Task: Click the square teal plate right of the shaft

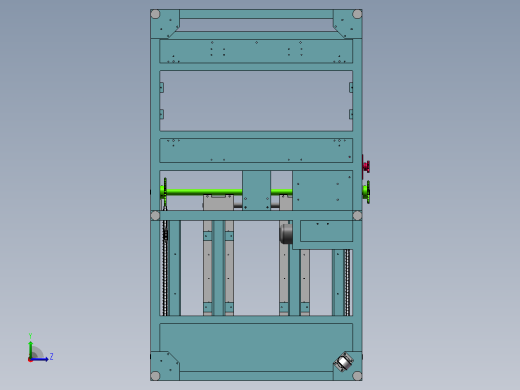Action: (x=322, y=190)
